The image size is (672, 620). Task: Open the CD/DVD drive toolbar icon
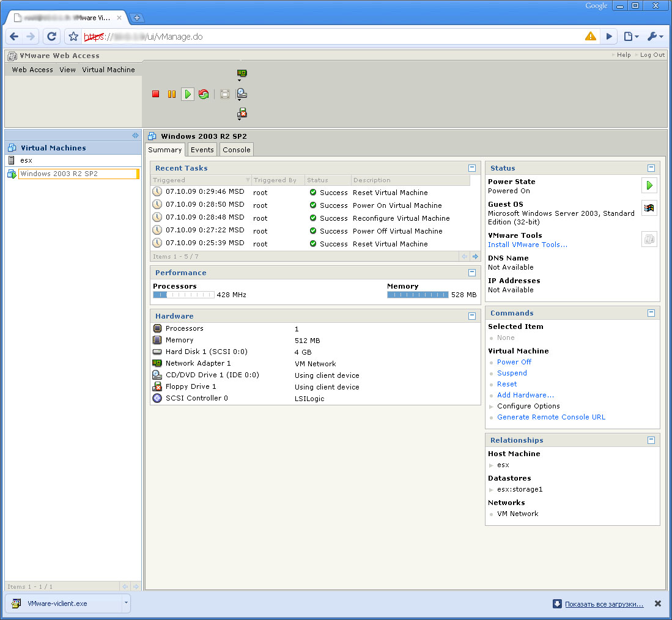pos(242,94)
